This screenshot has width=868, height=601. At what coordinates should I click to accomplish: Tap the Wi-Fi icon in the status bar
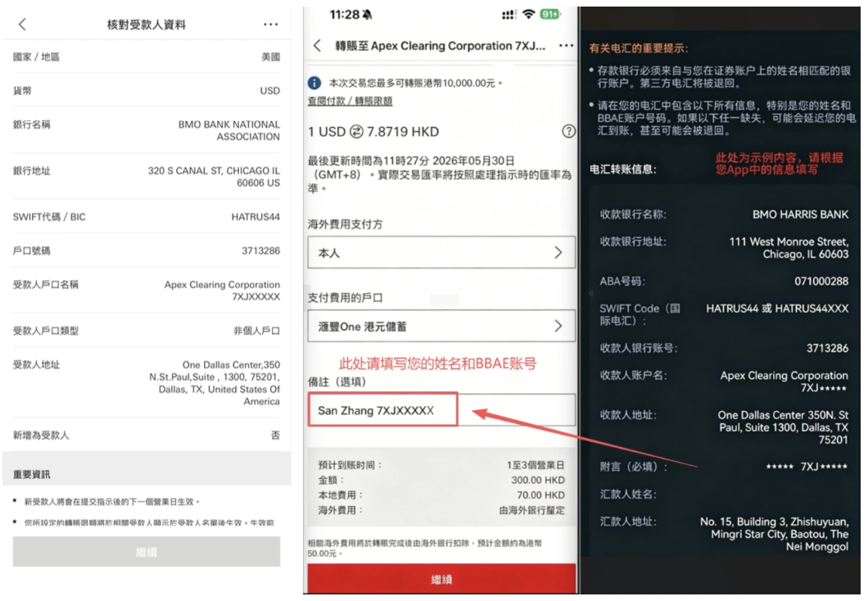[529, 15]
